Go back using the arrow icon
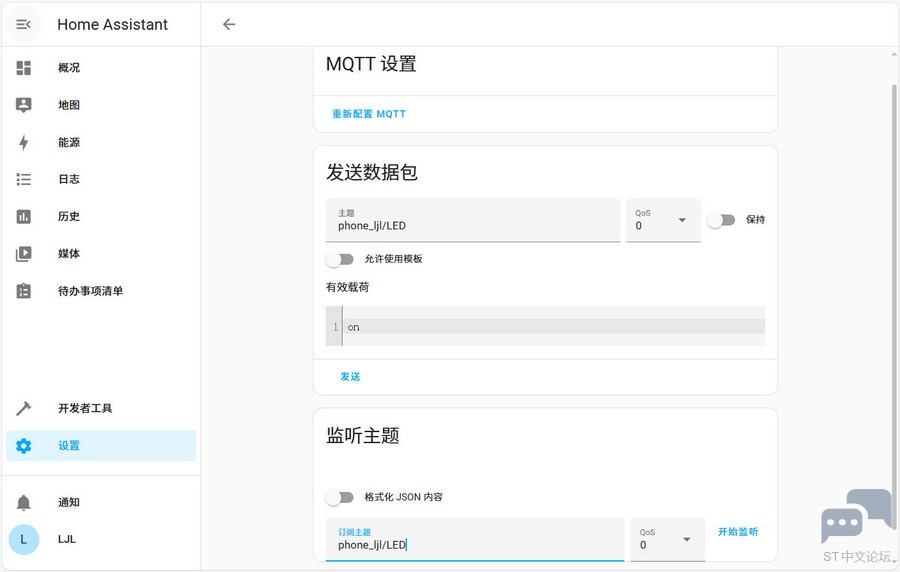 229,24
